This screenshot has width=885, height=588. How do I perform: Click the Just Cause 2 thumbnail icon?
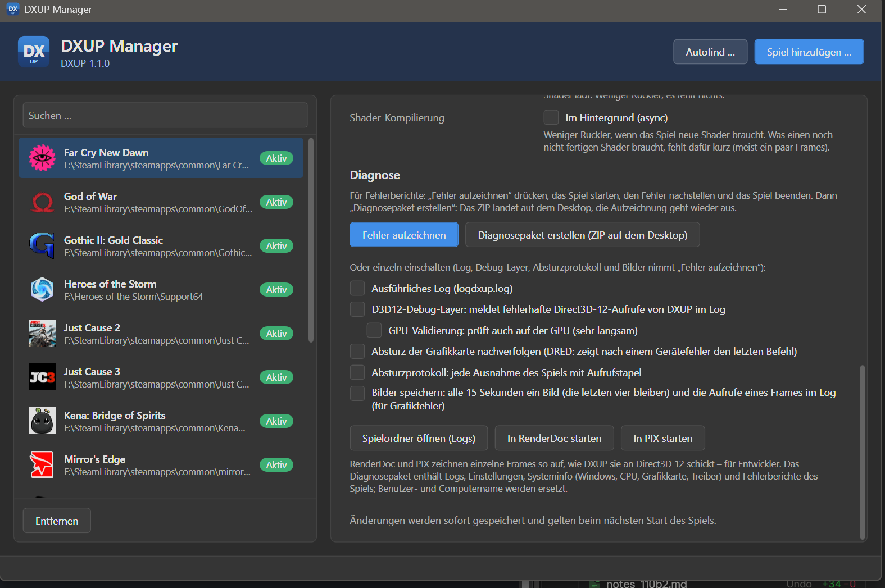[x=42, y=333]
